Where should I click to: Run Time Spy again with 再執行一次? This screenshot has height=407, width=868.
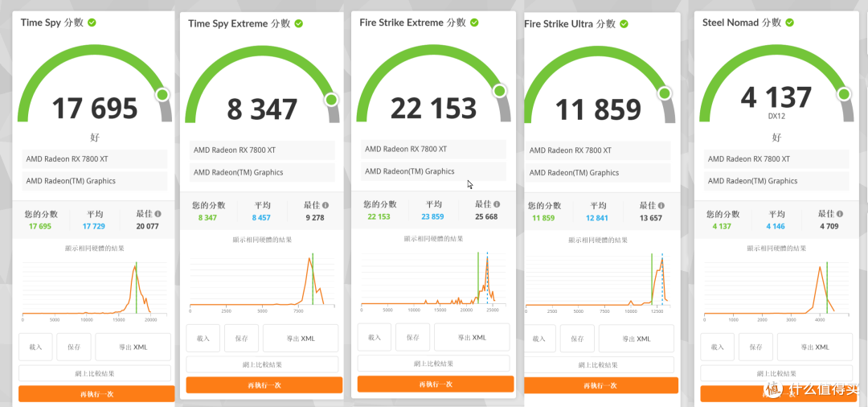tap(96, 393)
